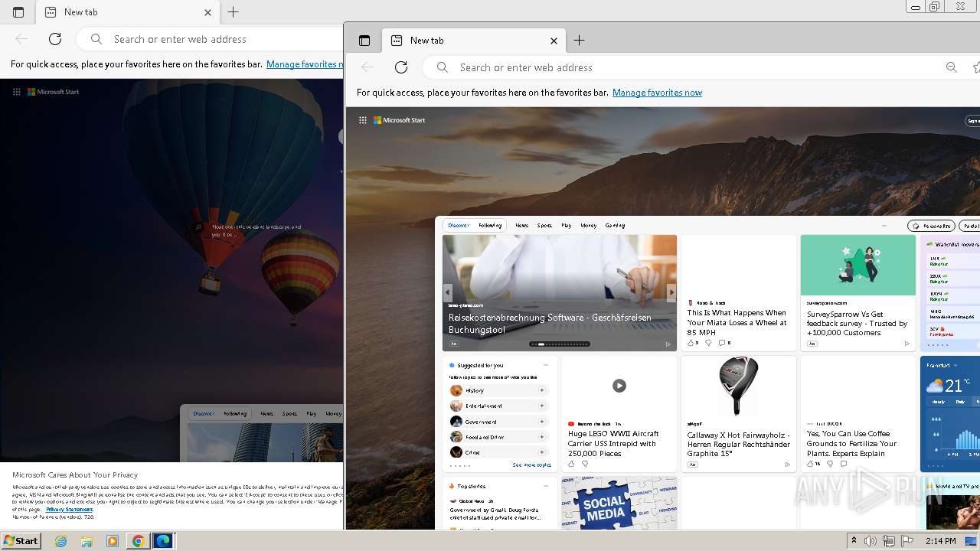This screenshot has width=980, height=551.
Task: Click the zoom magnifier icon in address bar
Action: coord(952,67)
